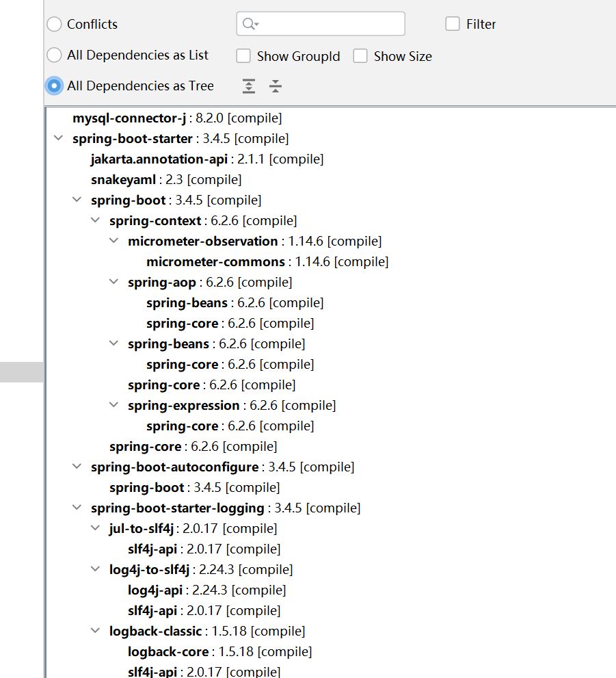Viewport: 616px width, 678px height.
Task: Collapse the spring-boot-starter node
Action: click(x=58, y=138)
